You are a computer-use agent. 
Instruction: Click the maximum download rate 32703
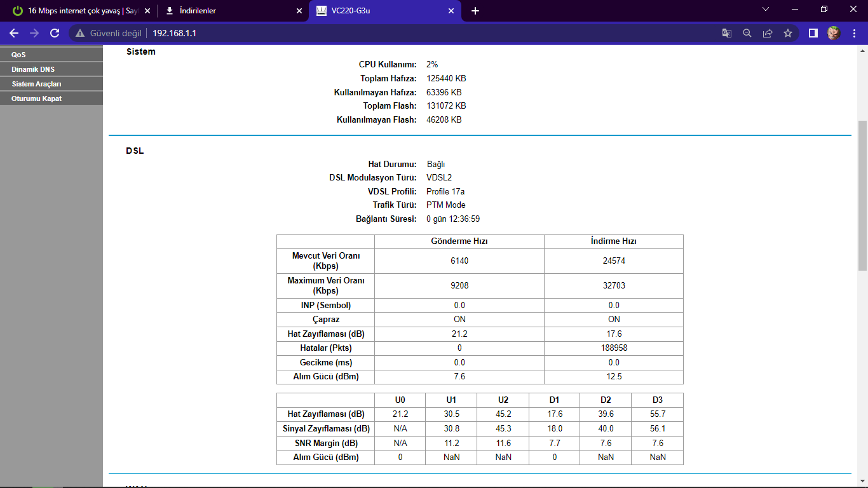click(x=614, y=286)
